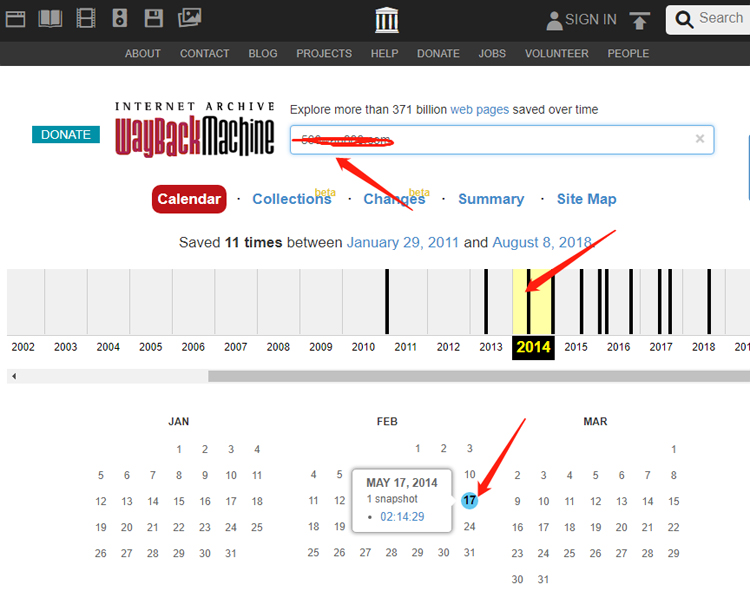The image size is (750, 591).
Task: Open the Video film-strip icon
Action: pyautogui.click(x=86, y=19)
